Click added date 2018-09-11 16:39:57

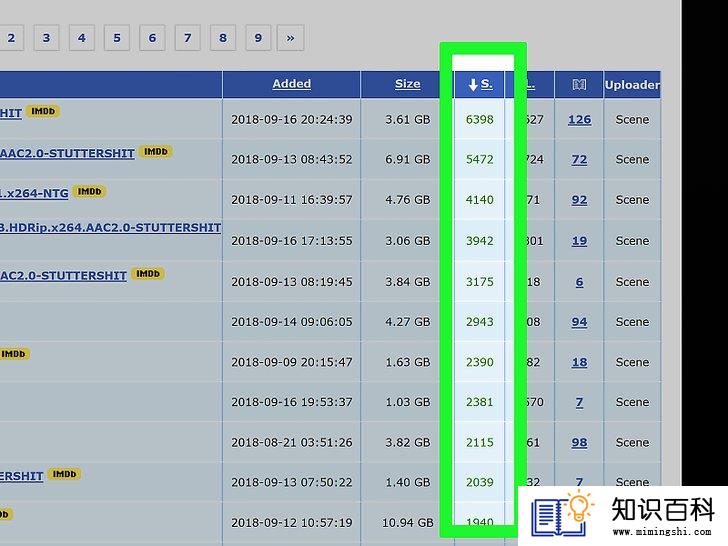click(292, 200)
